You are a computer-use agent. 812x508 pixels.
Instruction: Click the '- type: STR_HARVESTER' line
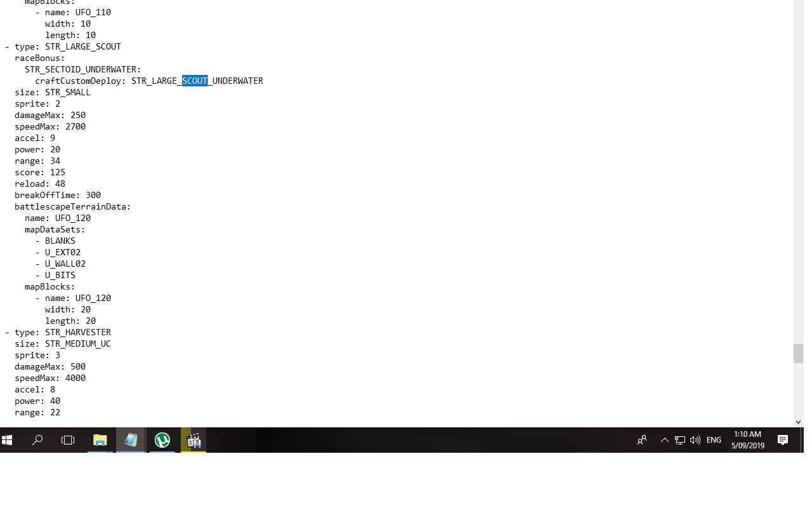pyautogui.click(x=58, y=332)
